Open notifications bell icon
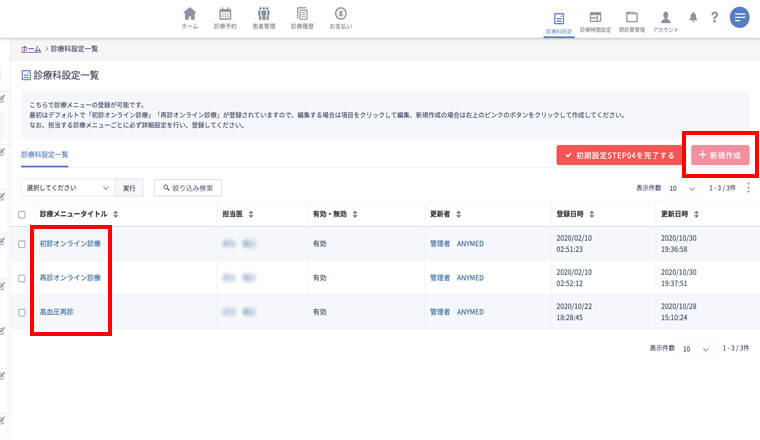Screen dimensions: 760x440 click(693, 17)
